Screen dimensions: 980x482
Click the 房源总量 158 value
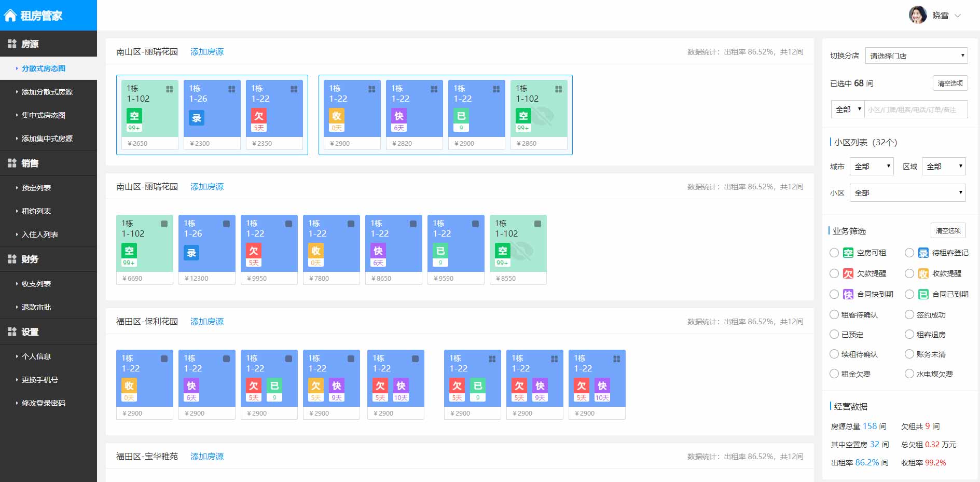[870, 426]
